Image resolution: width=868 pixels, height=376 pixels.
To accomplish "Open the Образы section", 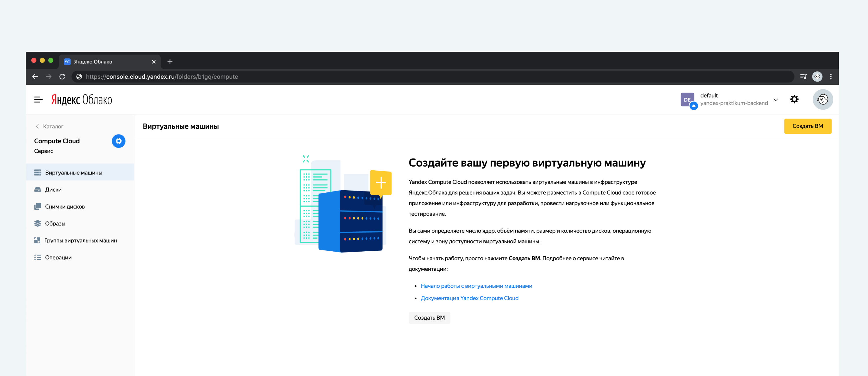I will point(80,223).
